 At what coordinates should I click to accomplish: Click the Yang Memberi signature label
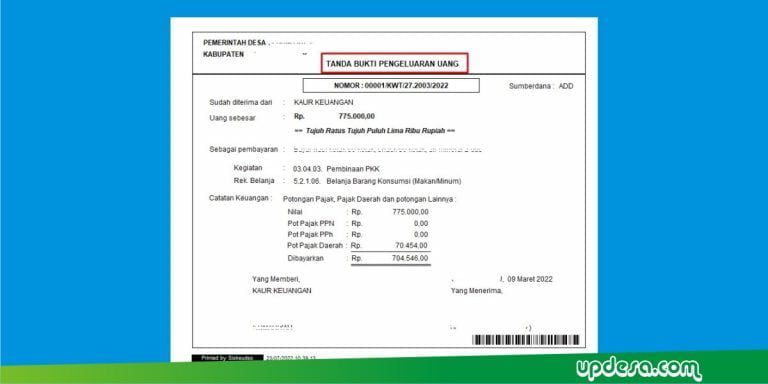click(x=276, y=279)
